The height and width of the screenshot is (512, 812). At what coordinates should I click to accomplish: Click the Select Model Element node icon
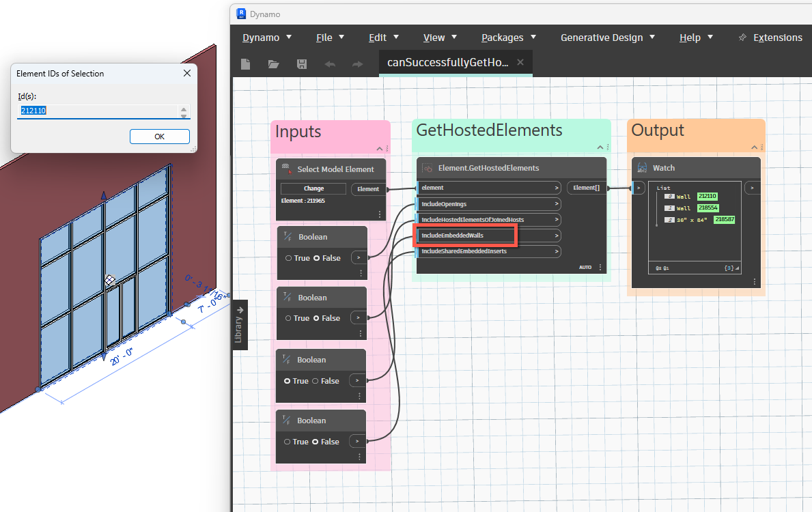click(285, 168)
